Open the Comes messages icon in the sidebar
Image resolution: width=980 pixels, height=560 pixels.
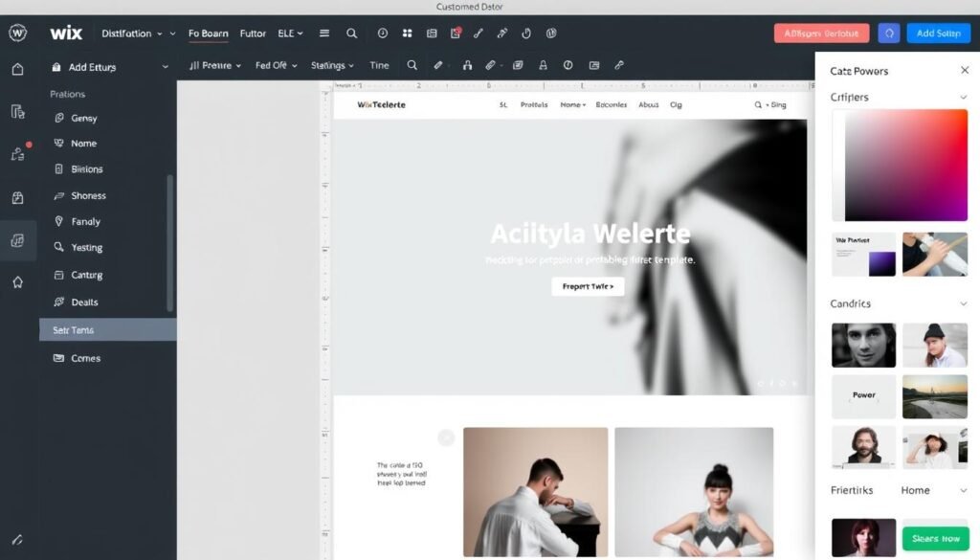pyautogui.click(x=60, y=358)
